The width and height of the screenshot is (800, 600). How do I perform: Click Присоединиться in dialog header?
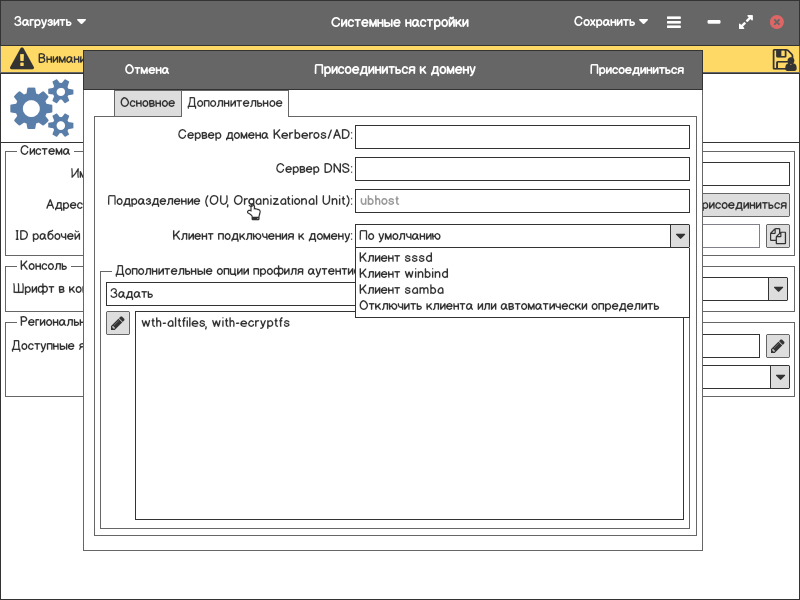click(636, 70)
